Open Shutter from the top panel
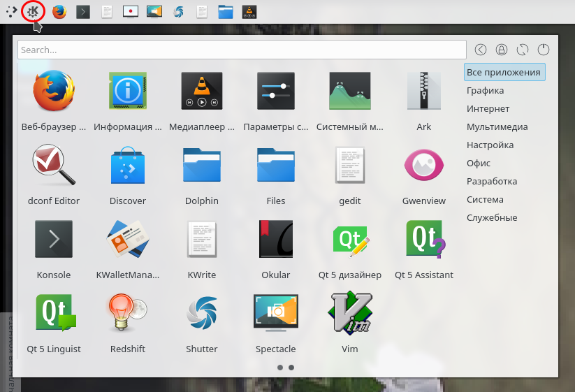 point(178,12)
